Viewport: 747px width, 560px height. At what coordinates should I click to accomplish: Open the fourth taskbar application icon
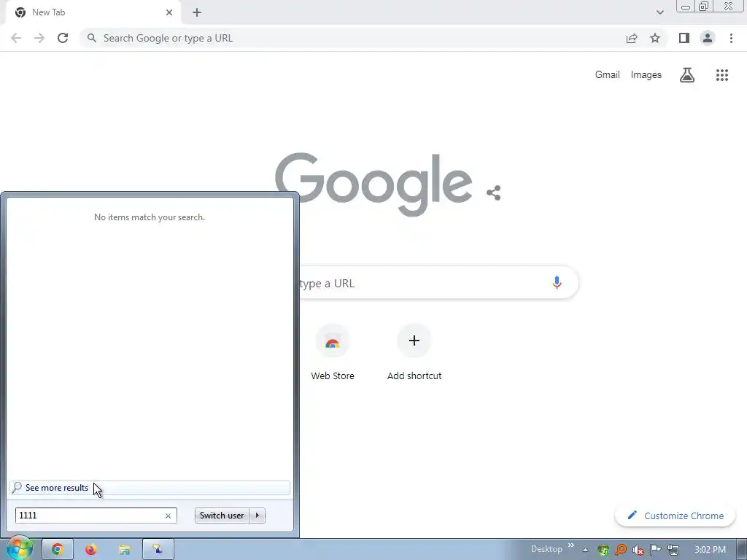point(158,550)
